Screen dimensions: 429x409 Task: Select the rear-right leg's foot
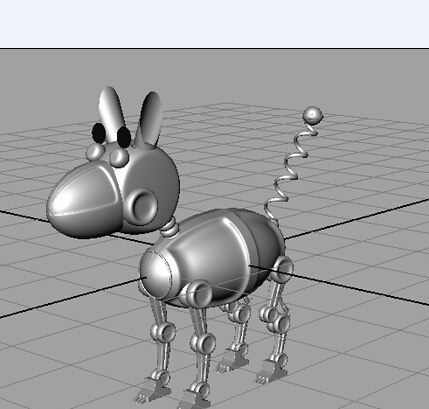click(x=271, y=372)
